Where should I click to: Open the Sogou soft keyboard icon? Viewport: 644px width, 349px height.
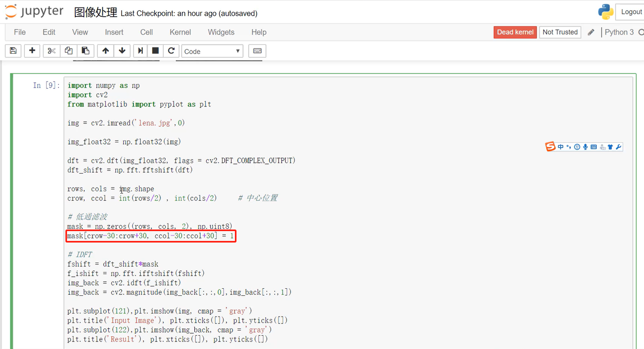pos(594,147)
